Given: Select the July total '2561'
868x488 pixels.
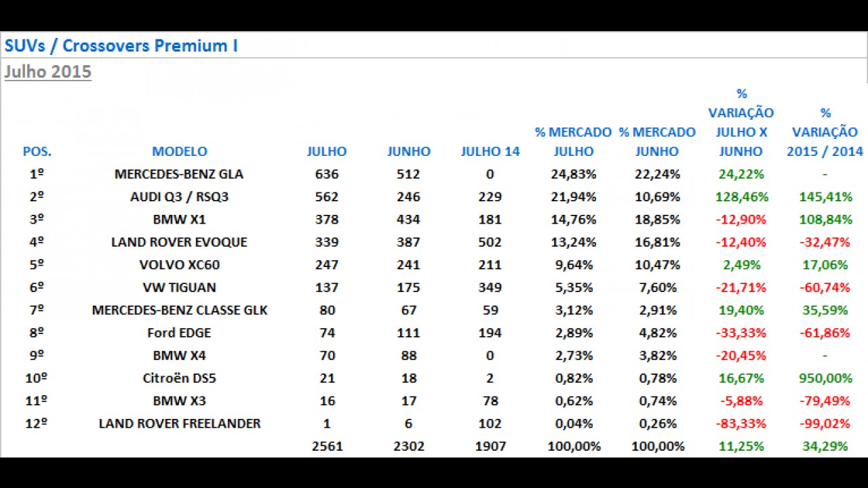Looking at the screenshot, I should (x=327, y=447).
